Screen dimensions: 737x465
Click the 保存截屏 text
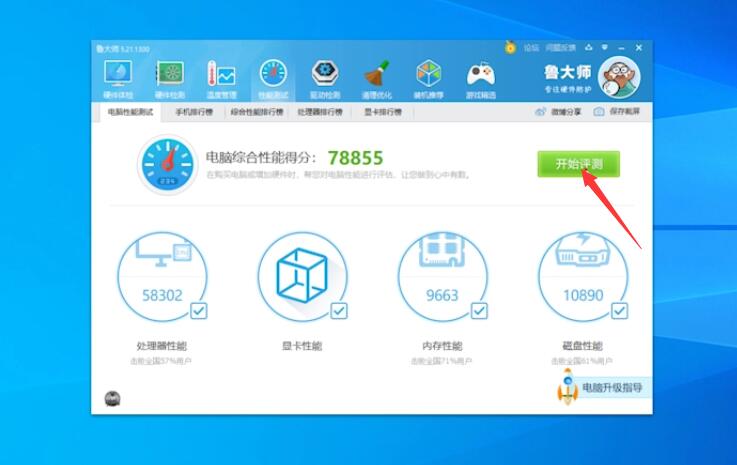625,111
